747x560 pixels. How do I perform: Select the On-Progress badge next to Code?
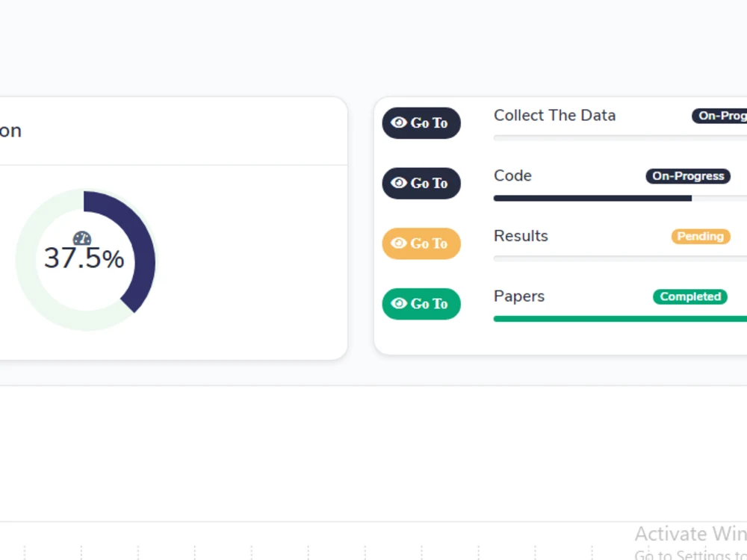[x=688, y=176]
